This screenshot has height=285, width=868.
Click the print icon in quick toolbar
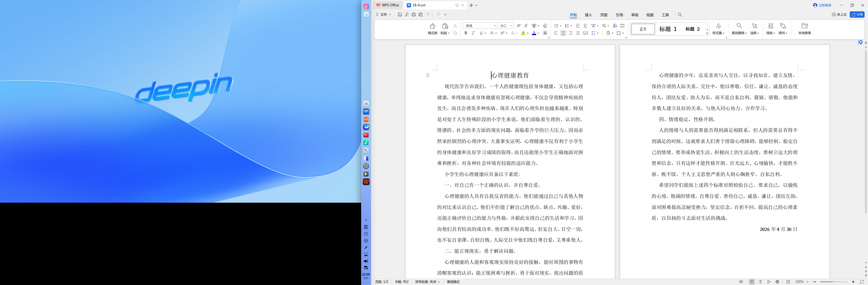point(413,15)
